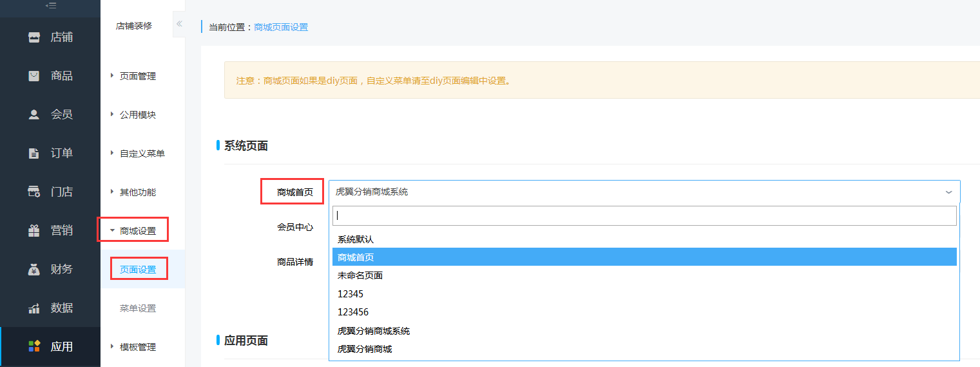Focus the dropdown search input field
Viewport: 980px width, 367px height.
coord(644,216)
